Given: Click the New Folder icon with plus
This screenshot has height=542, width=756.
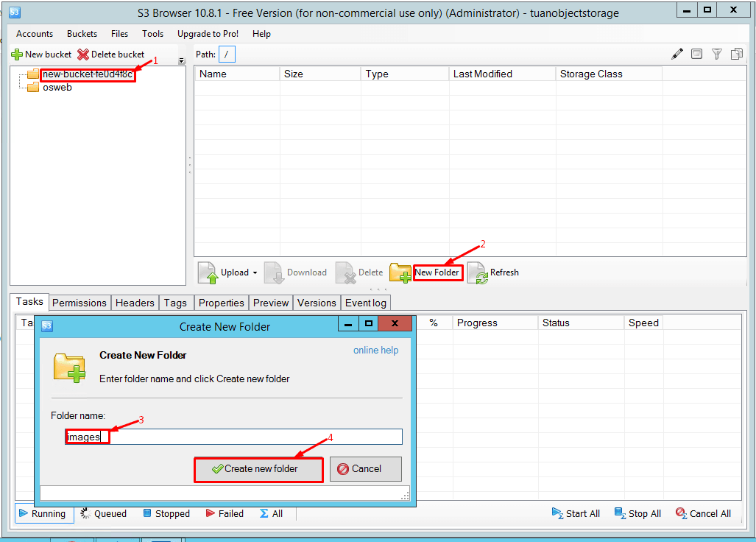Looking at the screenshot, I should point(400,273).
